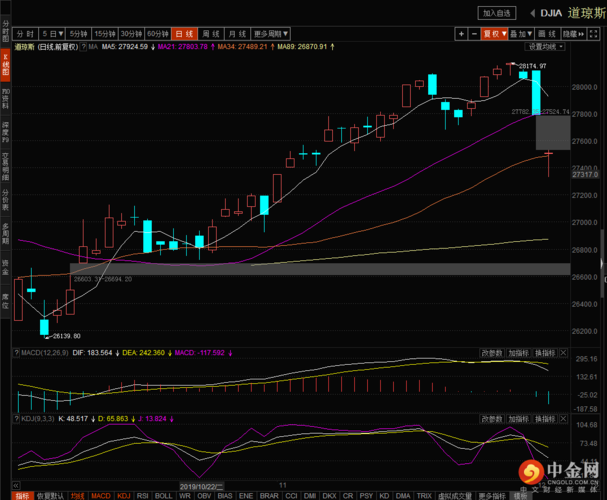Toggle the MACD indicator at bottom
The image size is (607, 500).
(x=101, y=495)
